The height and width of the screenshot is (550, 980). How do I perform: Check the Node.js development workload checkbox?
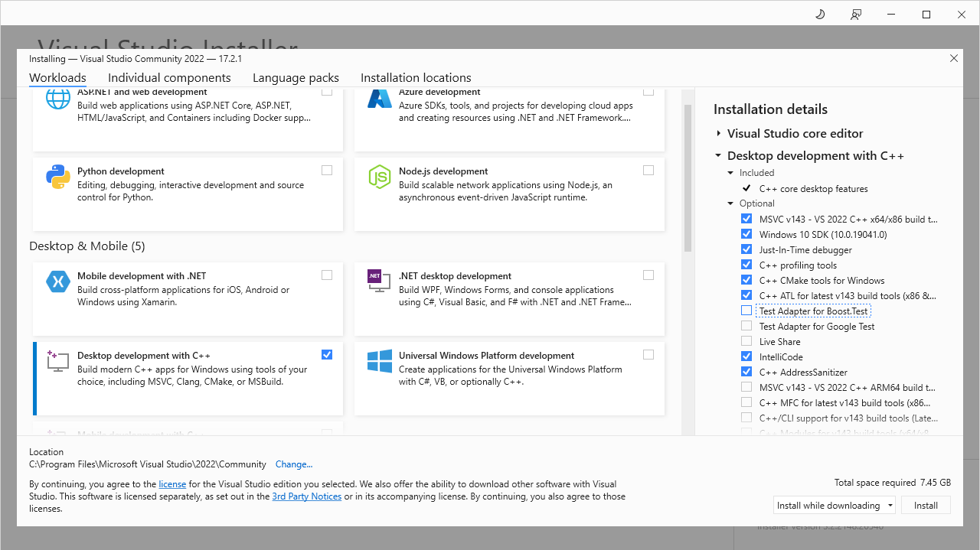click(x=648, y=171)
